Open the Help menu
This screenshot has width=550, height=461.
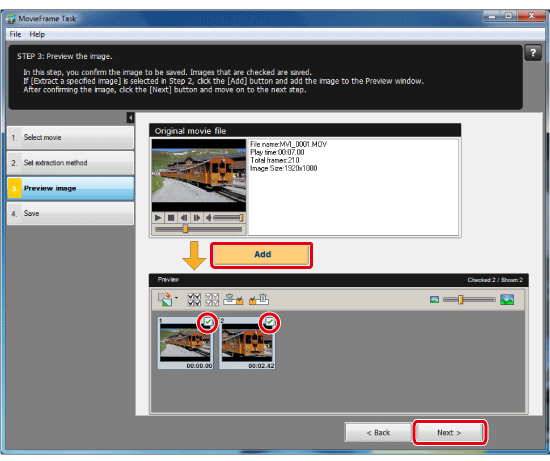pyautogui.click(x=37, y=34)
